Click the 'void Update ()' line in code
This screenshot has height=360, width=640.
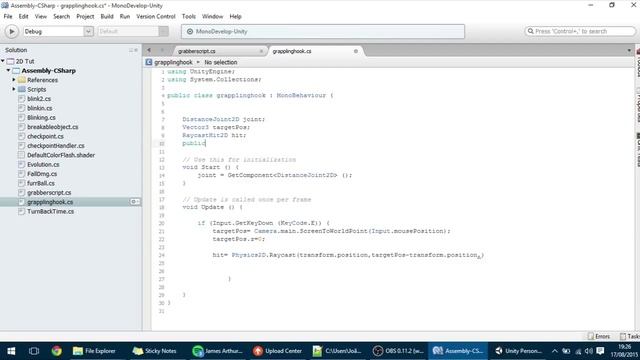212,207
